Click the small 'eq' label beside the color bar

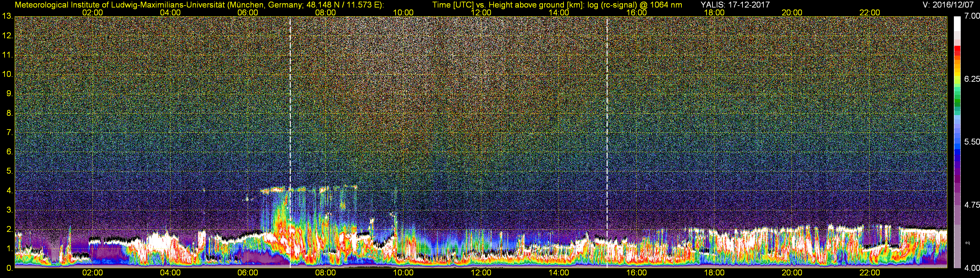[968, 243]
